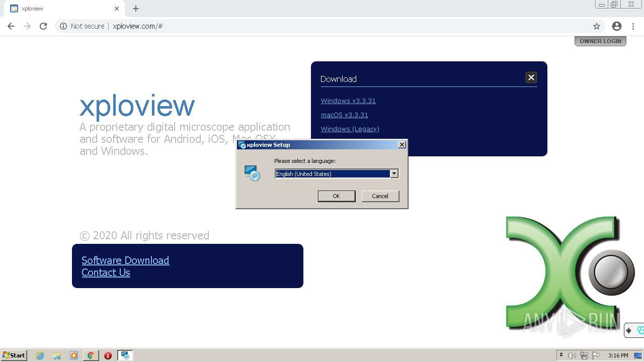Expand the side panel arrow at right edge
The height and width of the screenshot is (362, 644).
[x=629, y=330]
